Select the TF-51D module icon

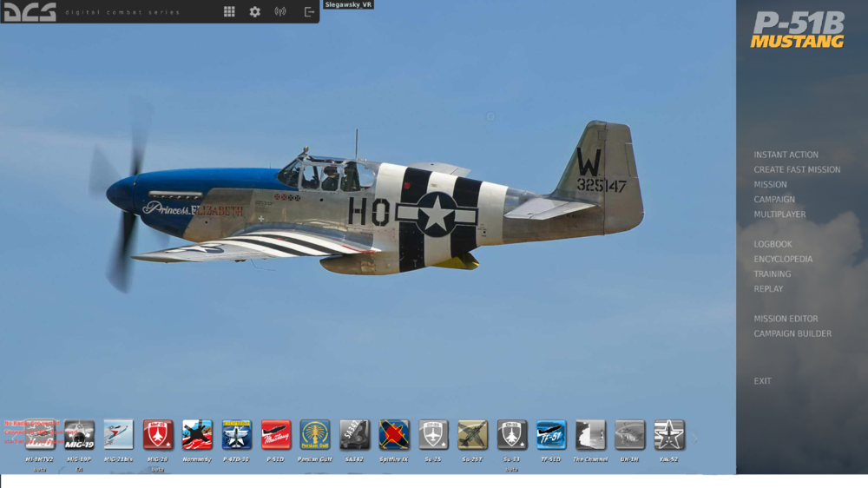(551, 434)
